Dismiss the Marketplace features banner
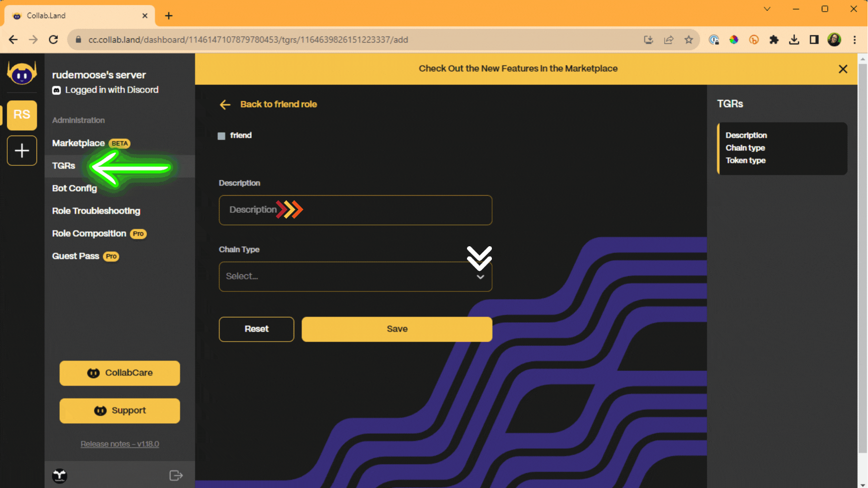This screenshot has width=868, height=488. [x=843, y=69]
